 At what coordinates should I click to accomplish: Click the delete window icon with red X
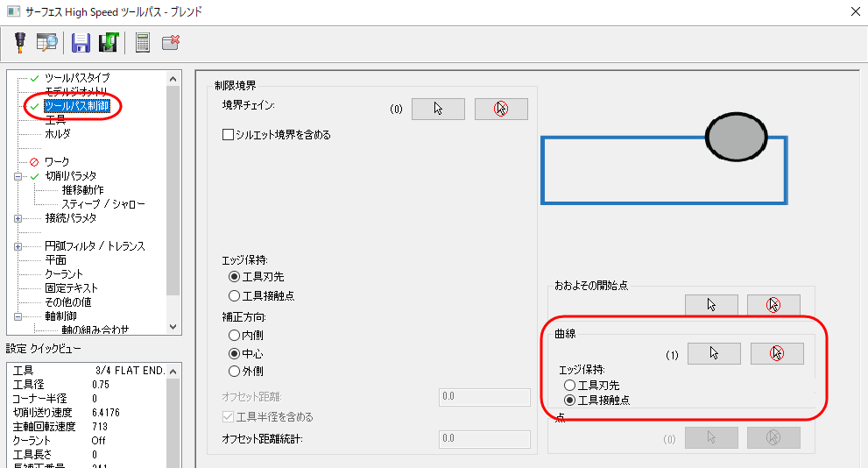pos(171,43)
